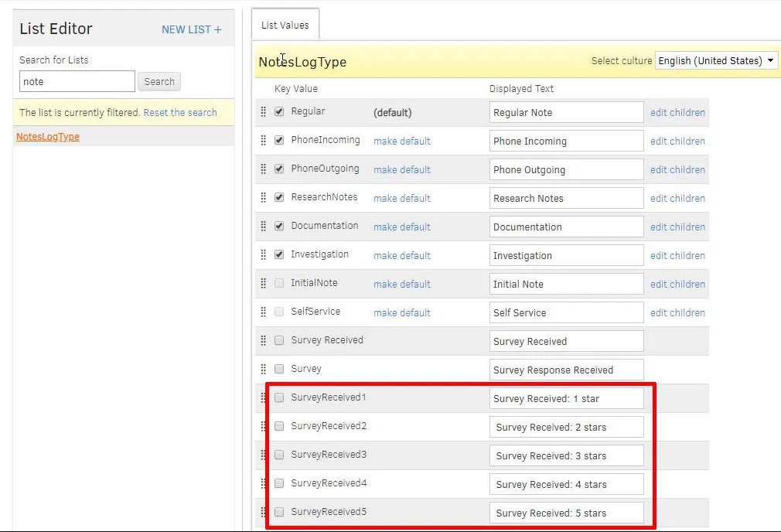The width and height of the screenshot is (781, 532).
Task: Click drag handle beside SurveyReceived2
Action: (264, 426)
